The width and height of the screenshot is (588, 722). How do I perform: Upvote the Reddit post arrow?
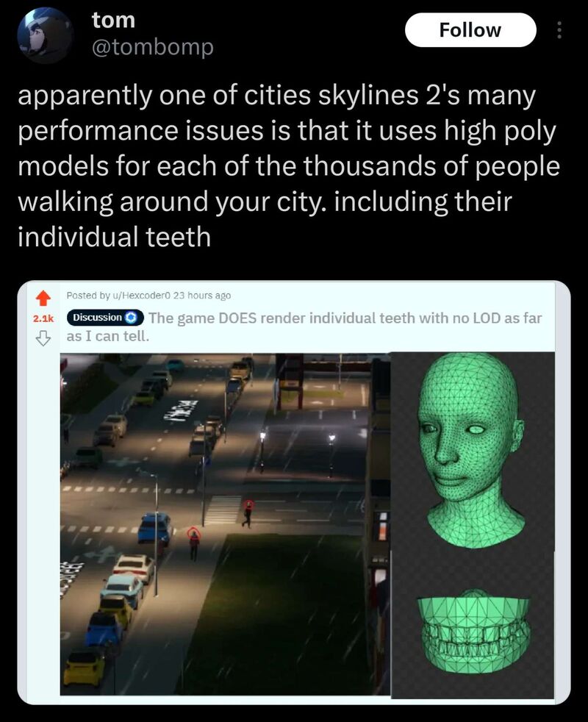pyautogui.click(x=43, y=299)
